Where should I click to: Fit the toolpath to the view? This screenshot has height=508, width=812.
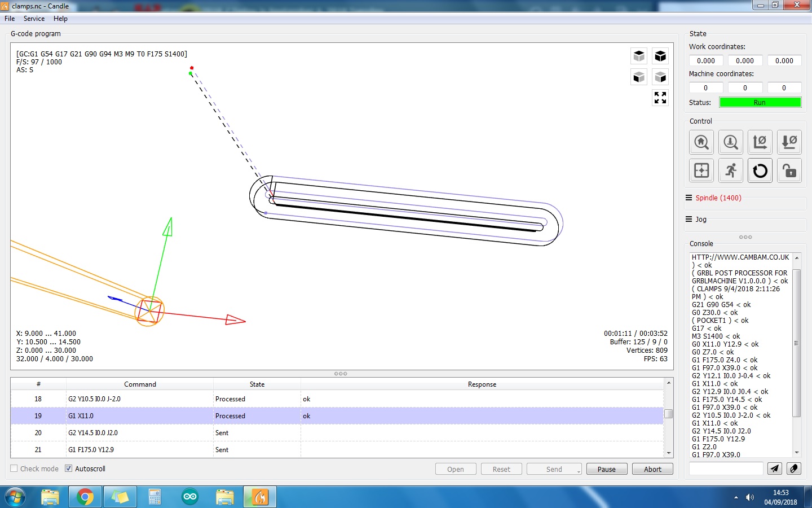(x=660, y=98)
